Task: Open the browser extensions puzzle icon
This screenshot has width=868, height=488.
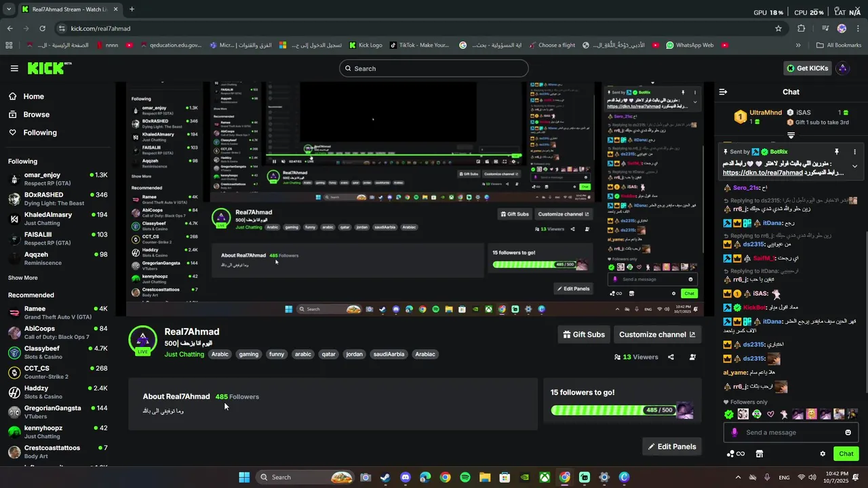Action: [802, 28]
